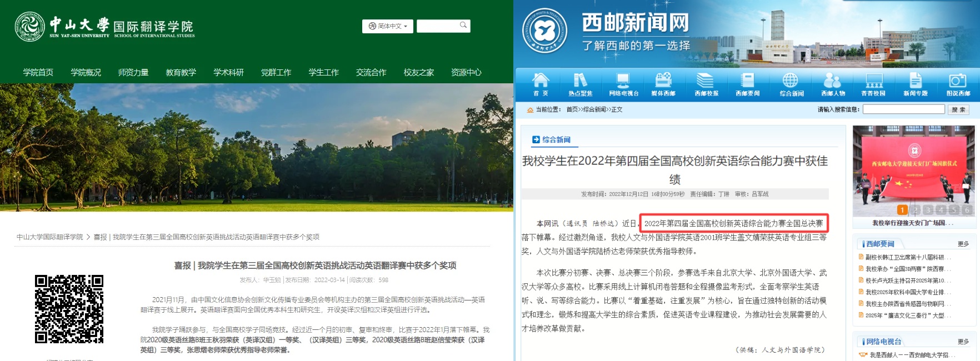Click breadcrumb 首页 link on 西邮新闻网
Viewport: 980px width, 361px height.
[572, 109]
